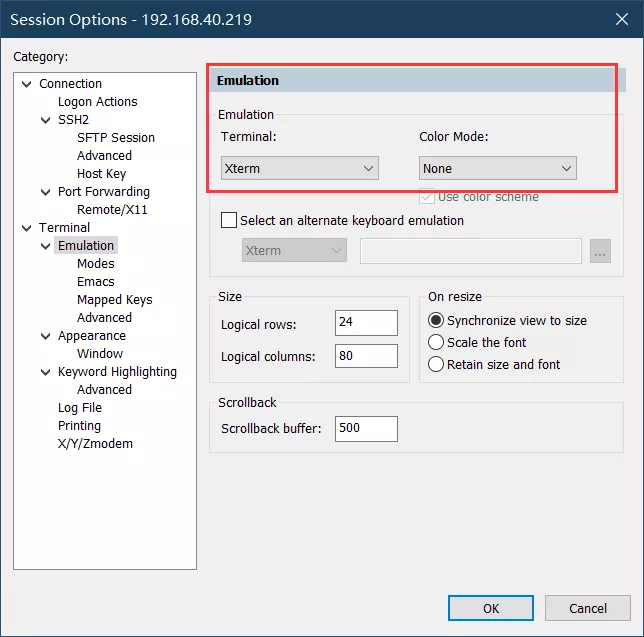Open the Color Mode dropdown
Image resolution: width=644 pixels, height=637 pixels.
coord(497,168)
